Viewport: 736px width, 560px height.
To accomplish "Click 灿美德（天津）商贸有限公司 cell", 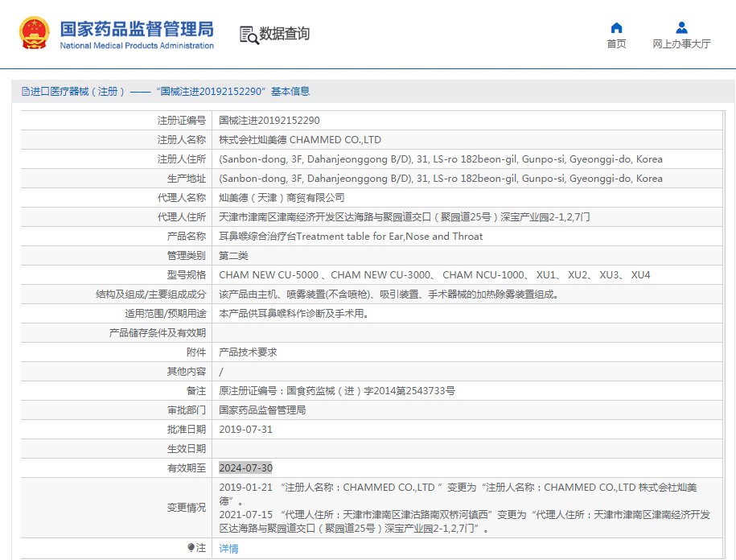I will pos(282,198).
